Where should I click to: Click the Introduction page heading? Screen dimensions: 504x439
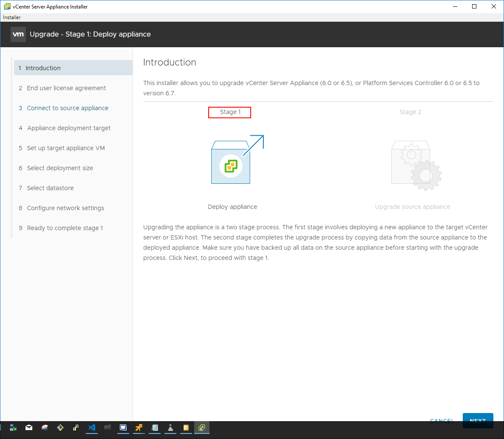click(170, 62)
